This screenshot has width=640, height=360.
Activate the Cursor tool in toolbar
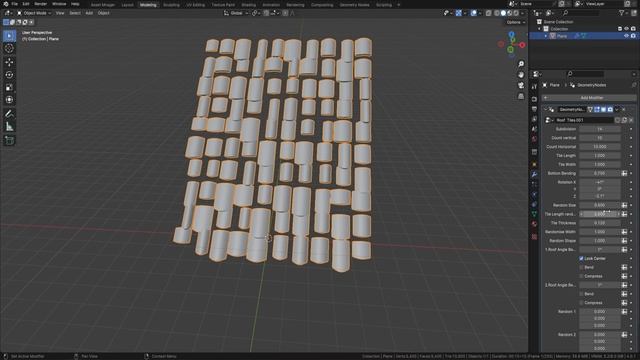(x=9, y=48)
